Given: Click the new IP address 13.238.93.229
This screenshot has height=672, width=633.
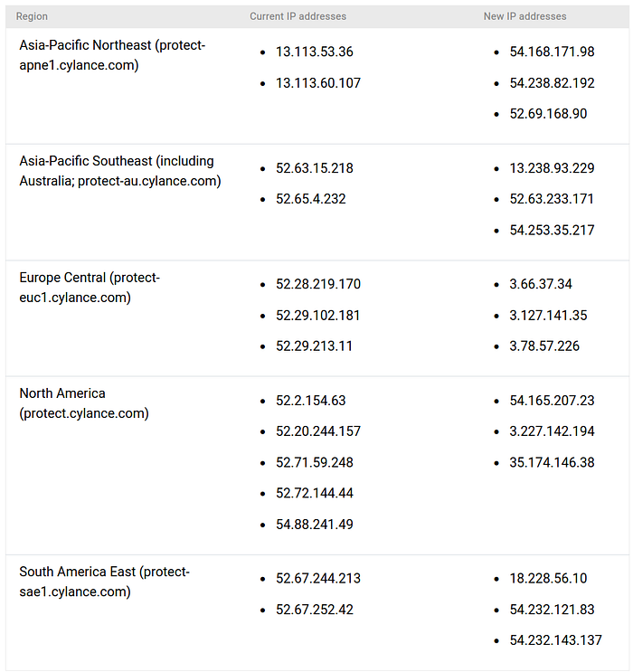Looking at the screenshot, I should coord(552,168).
